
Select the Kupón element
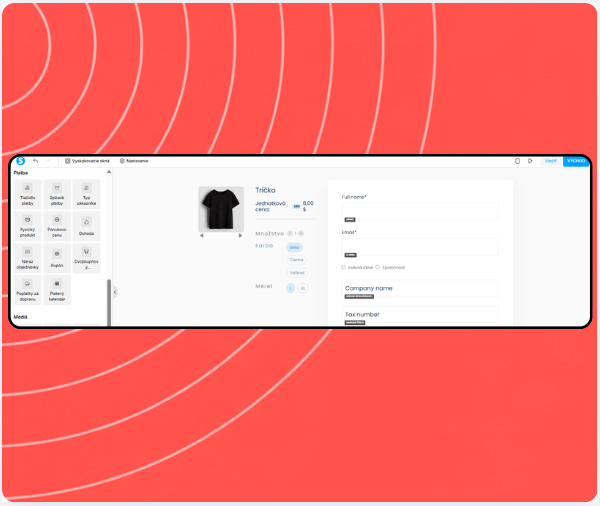[57, 258]
